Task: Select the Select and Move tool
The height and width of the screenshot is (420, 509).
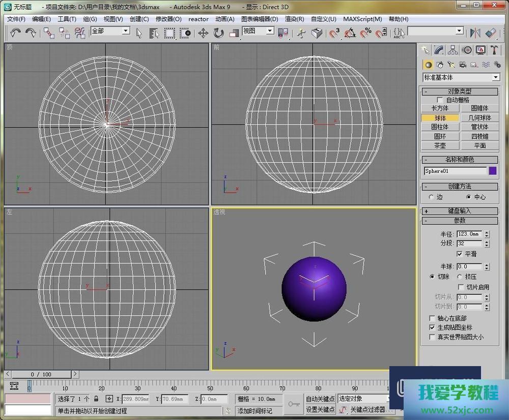Action: (203, 33)
